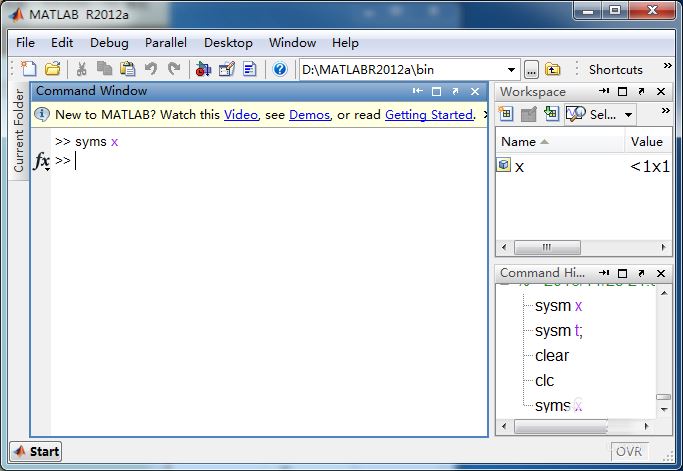This screenshot has width=683, height=471.
Task: Open the Profiler icon
Action: 250,69
